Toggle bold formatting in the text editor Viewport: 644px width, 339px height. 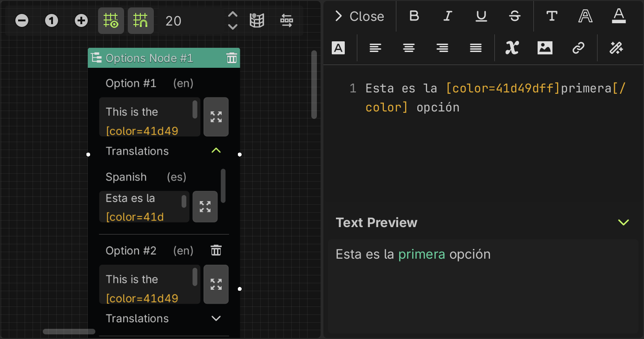(x=414, y=16)
